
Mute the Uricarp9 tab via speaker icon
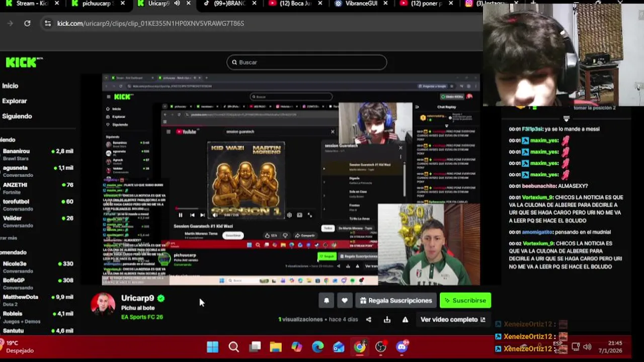tap(177, 4)
